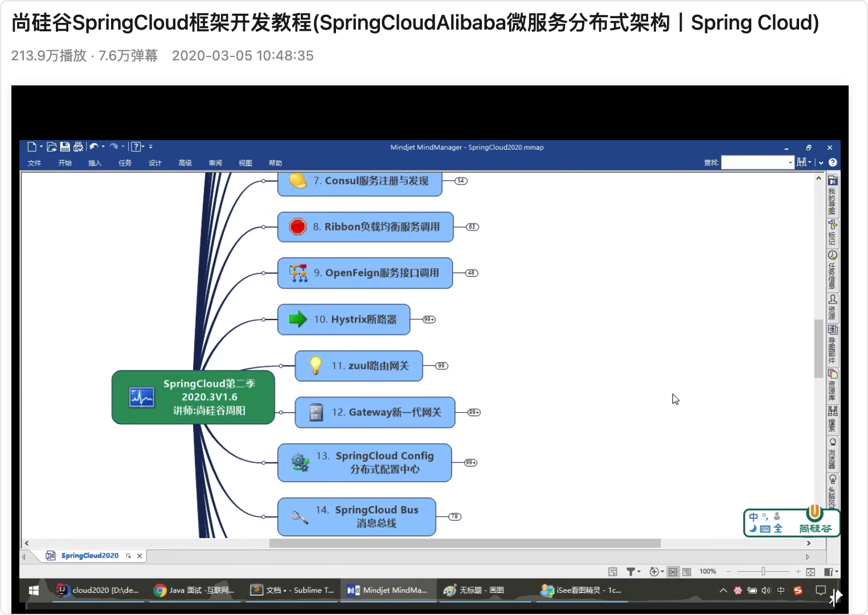Open the Undo history dropdown arrow
The height and width of the screenshot is (615, 868).
tap(103, 147)
